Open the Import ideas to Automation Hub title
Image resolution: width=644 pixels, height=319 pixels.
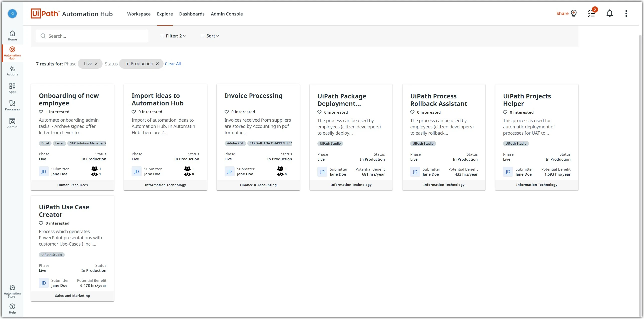tap(158, 99)
